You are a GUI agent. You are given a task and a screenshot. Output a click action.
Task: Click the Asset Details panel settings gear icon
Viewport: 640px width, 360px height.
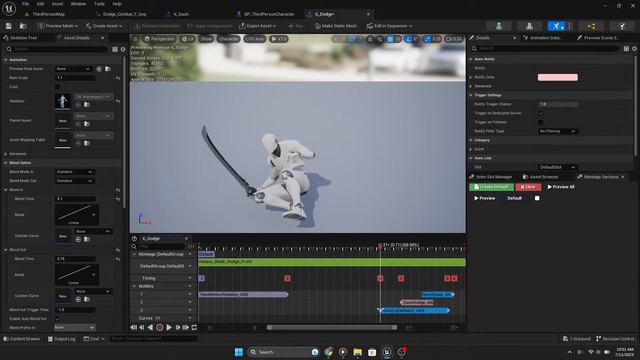pos(123,49)
